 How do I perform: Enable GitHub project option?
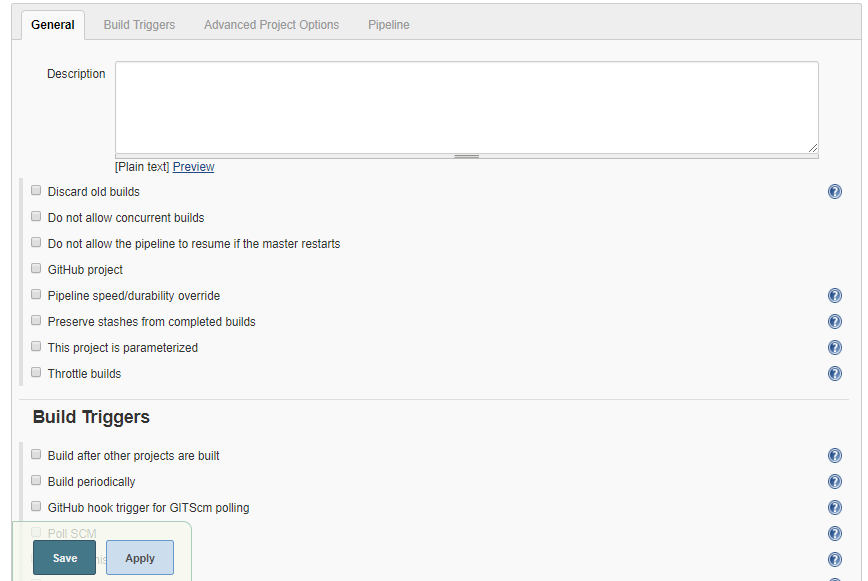coord(36,268)
